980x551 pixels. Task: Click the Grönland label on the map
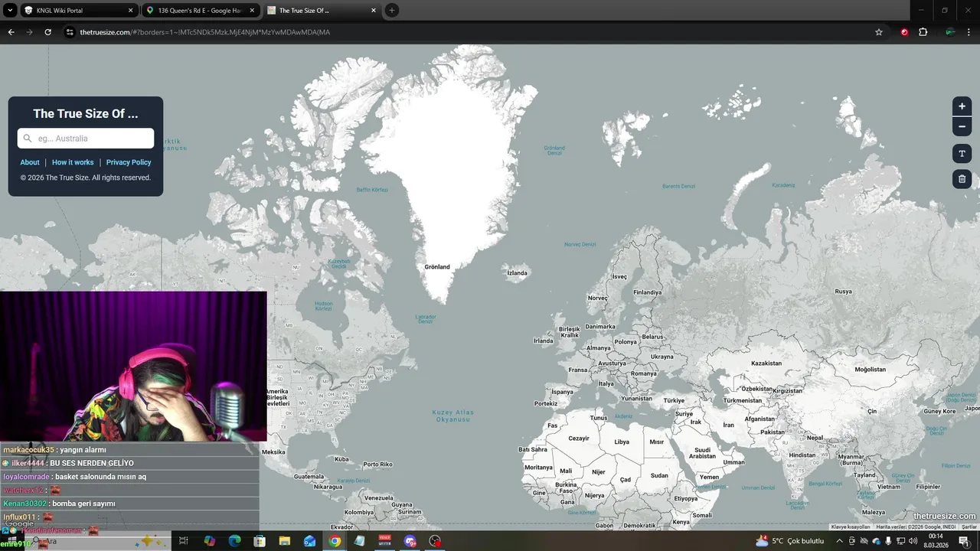(437, 267)
